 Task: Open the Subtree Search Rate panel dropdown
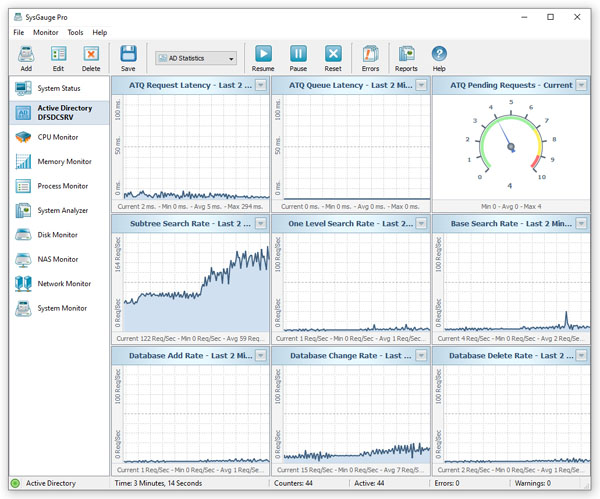coord(261,223)
